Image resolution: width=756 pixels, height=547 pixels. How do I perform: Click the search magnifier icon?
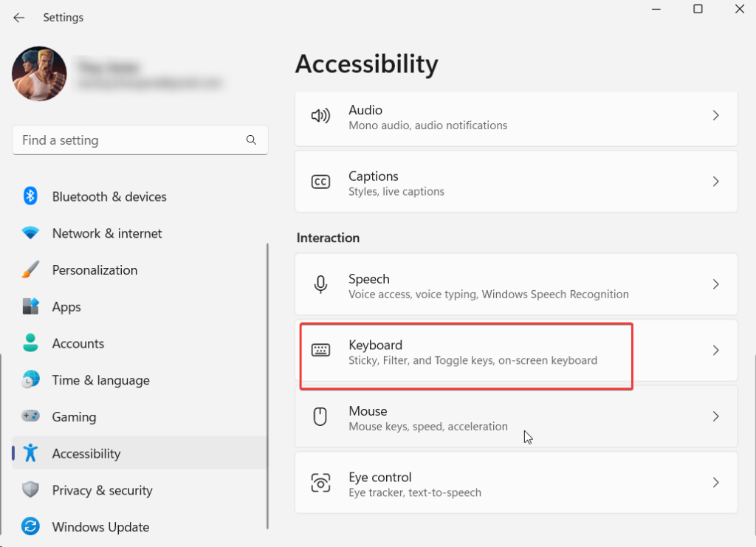251,140
